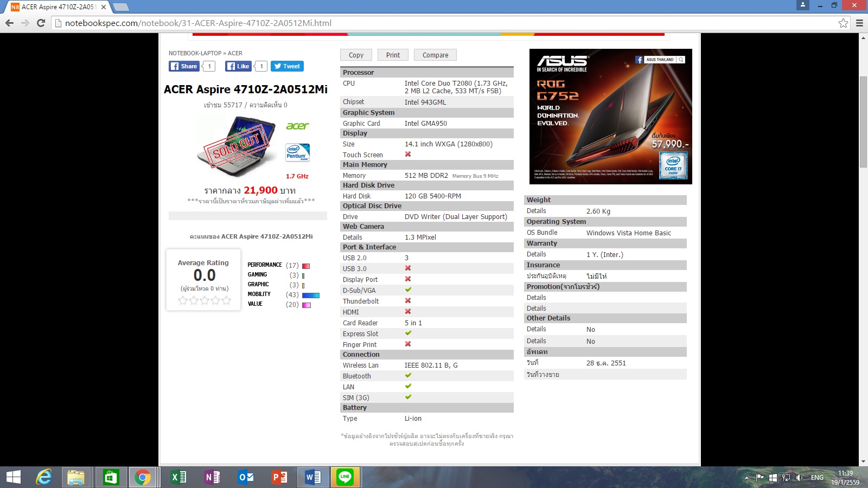Reload the current page
Screen dimensions: 868x488
pos(41,23)
